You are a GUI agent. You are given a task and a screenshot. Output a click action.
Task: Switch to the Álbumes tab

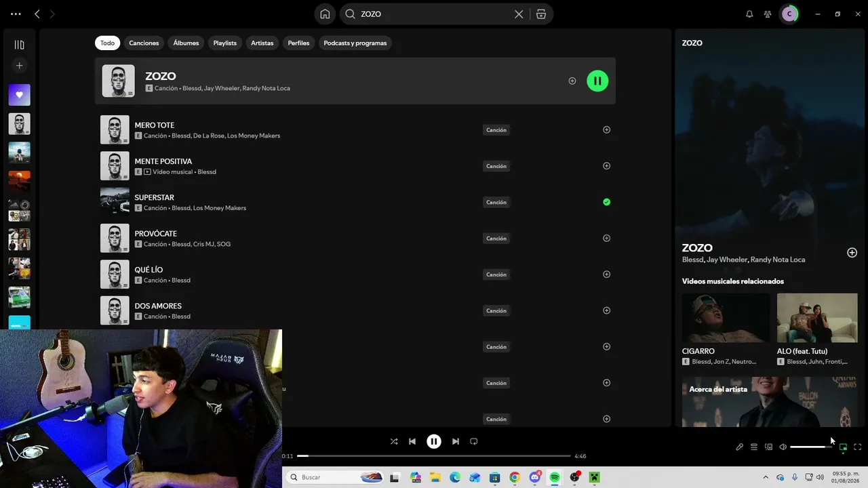(x=186, y=43)
